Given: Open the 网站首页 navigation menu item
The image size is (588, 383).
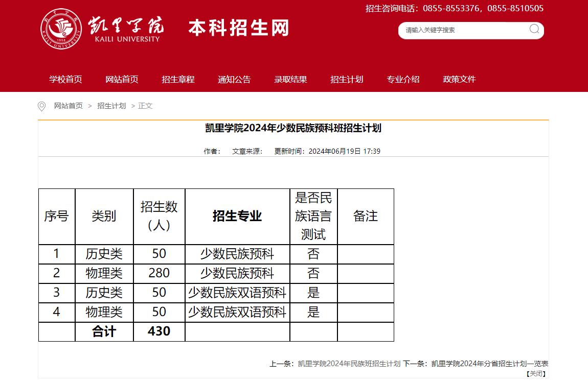Looking at the screenshot, I should [x=122, y=79].
